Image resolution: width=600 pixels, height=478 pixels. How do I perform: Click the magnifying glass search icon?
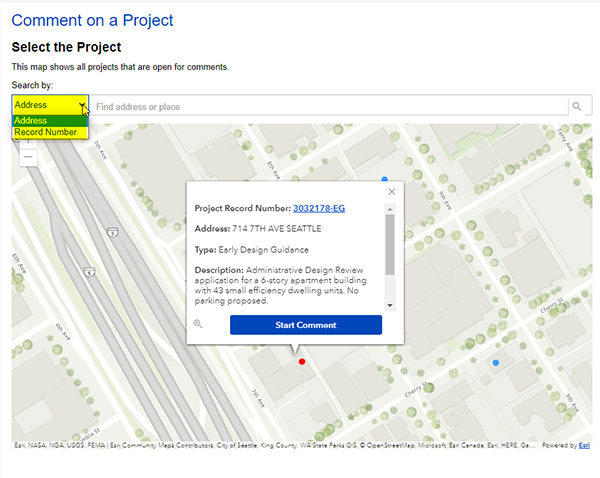click(x=577, y=106)
